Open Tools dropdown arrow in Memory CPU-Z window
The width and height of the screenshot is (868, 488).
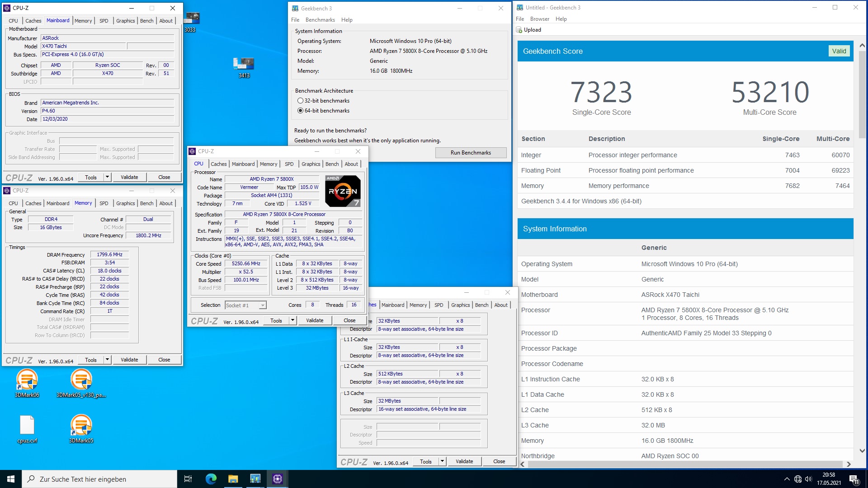pyautogui.click(x=107, y=360)
